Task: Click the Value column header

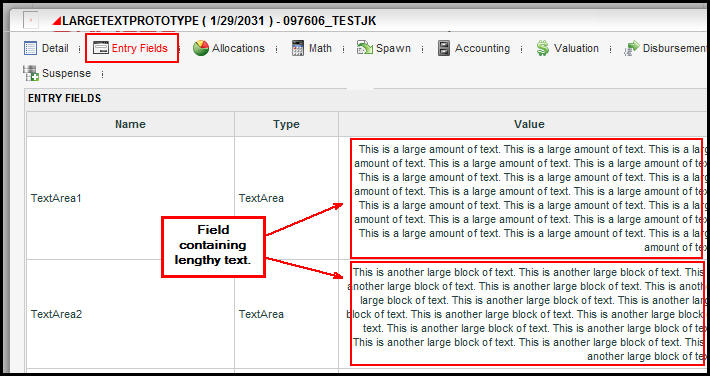Action: click(x=524, y=124)
